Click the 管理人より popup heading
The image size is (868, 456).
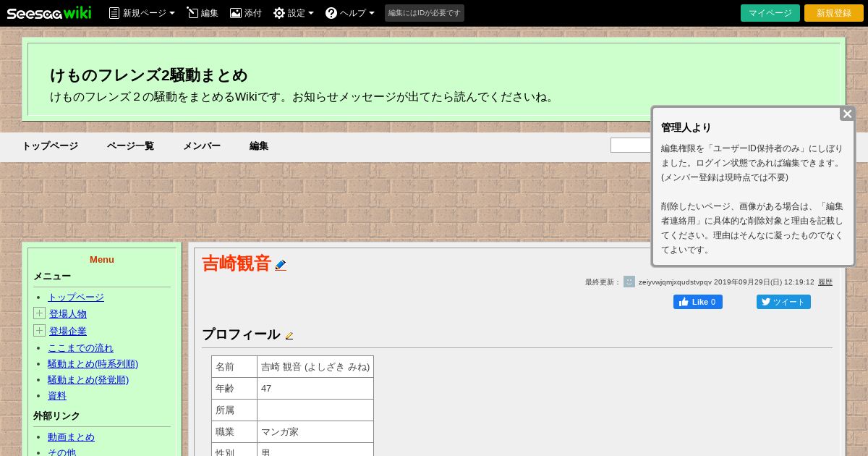point(686,127)
